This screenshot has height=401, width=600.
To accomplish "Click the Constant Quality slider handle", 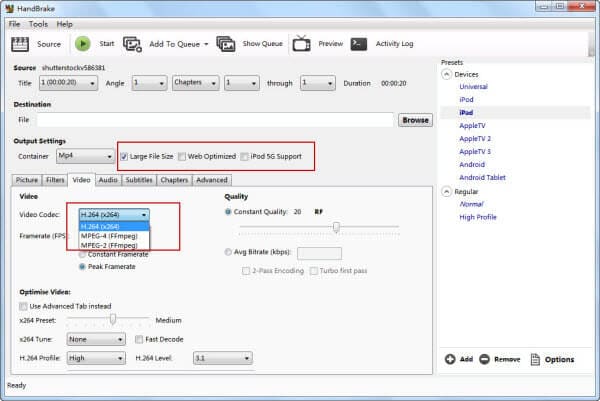I will point(336,227).
